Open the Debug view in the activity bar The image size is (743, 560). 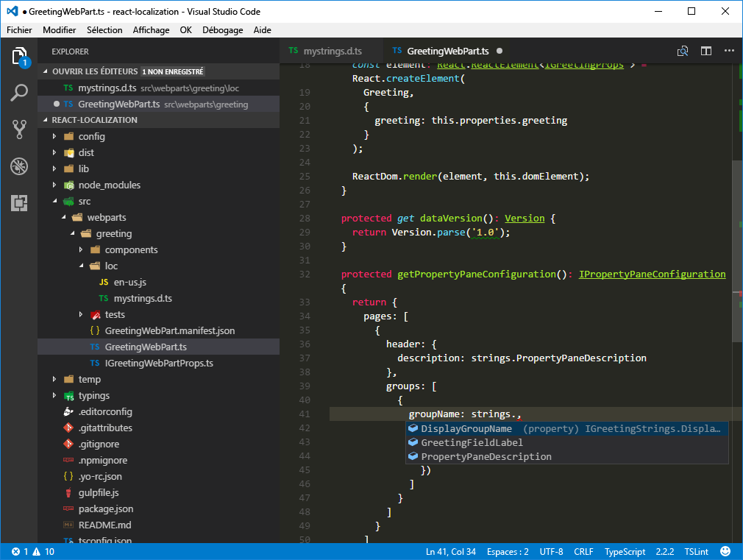(x=18, y=167)
